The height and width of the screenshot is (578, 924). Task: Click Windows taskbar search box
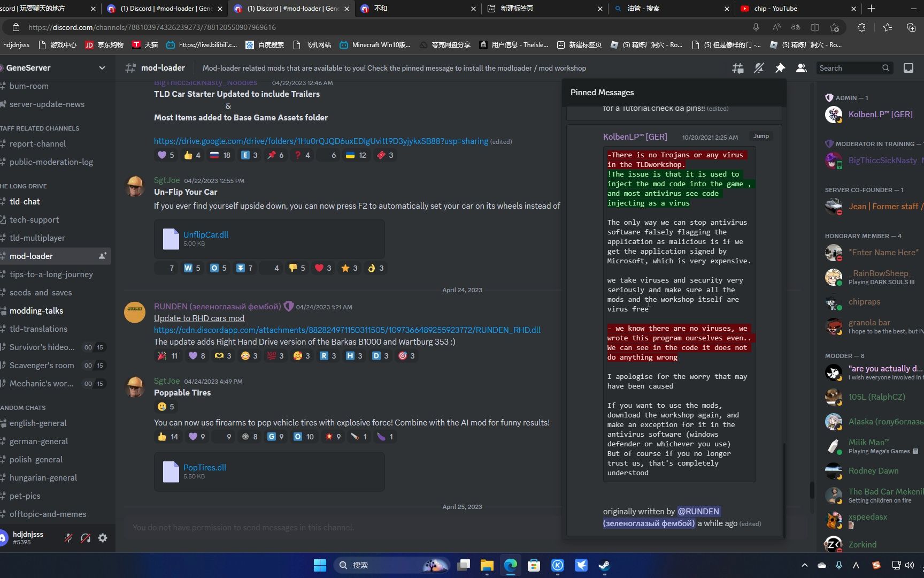[x=393, y=565]
